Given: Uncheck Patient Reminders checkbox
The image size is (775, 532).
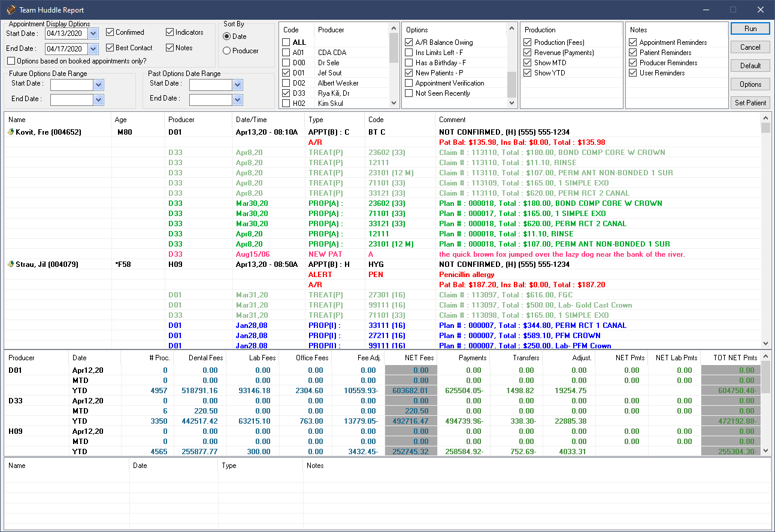Looking at the screenshot, I should (x=633, y=53).
